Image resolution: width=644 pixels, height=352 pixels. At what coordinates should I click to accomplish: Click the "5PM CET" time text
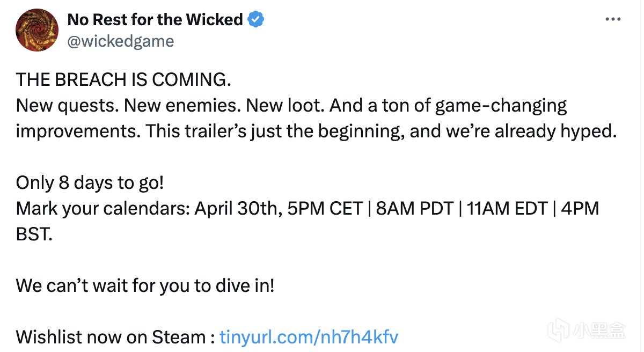pos(325,208)
